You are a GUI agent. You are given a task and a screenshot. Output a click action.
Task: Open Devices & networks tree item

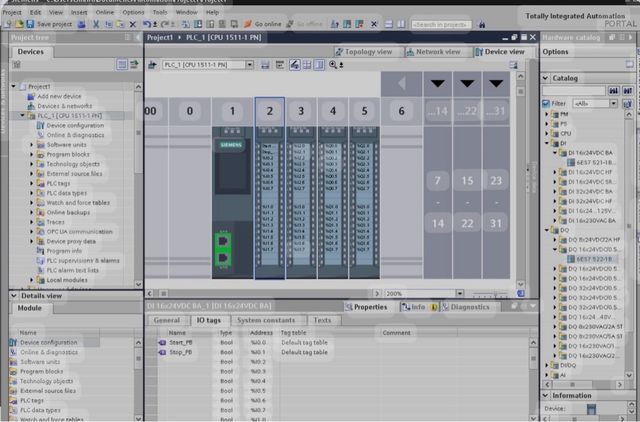64,106
